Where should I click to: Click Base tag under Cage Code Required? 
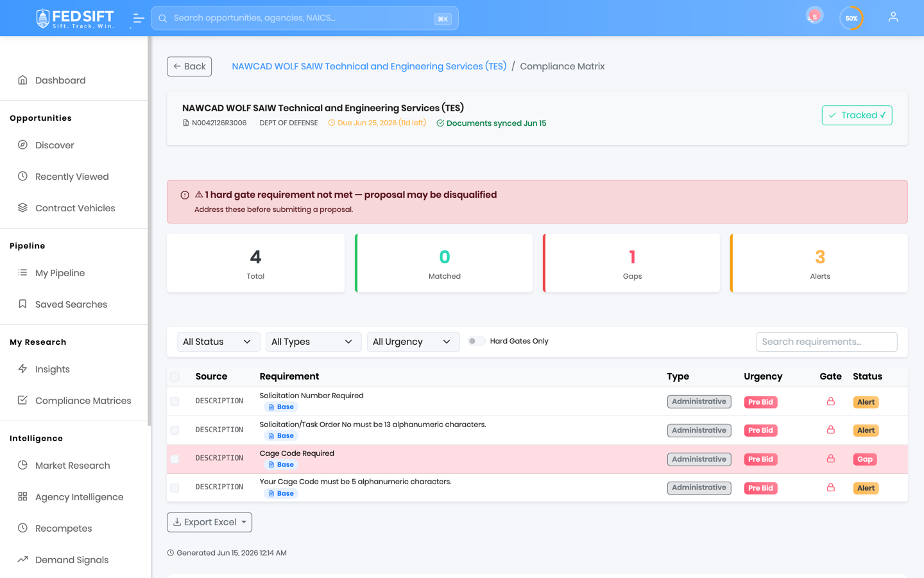[281, 465]
